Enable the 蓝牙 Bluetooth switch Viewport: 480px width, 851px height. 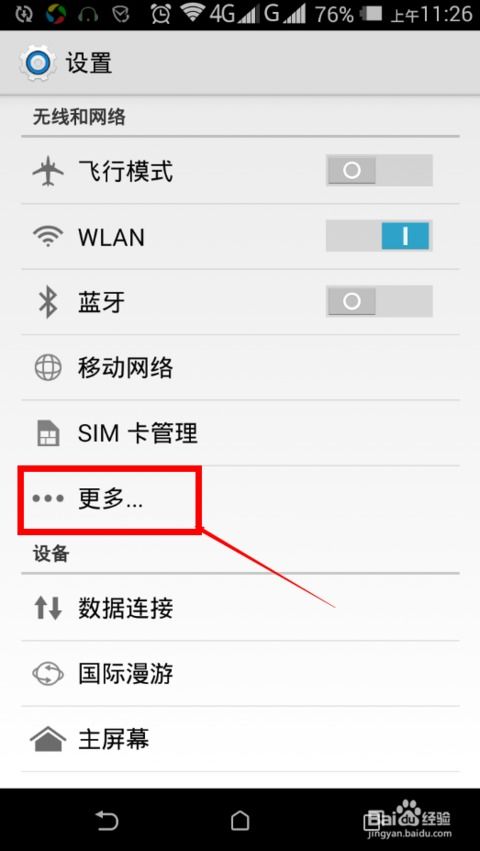(x=379, y=301)
